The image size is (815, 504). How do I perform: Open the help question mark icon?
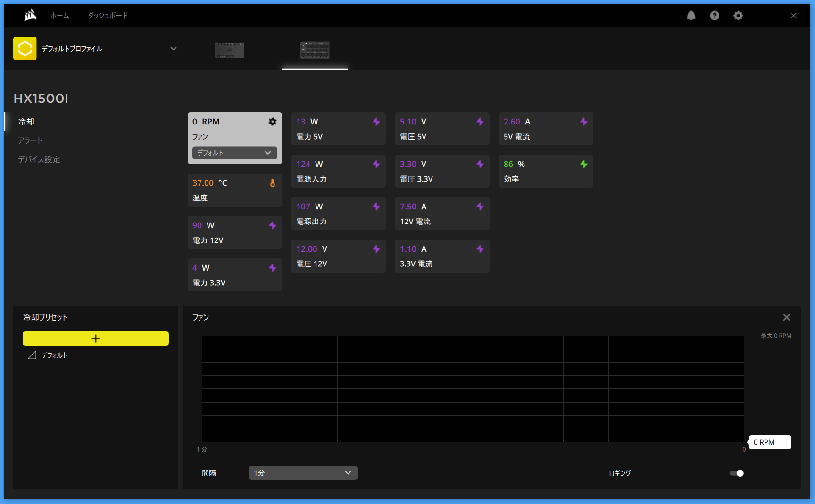pyautogui.click(x=715, y=16)
